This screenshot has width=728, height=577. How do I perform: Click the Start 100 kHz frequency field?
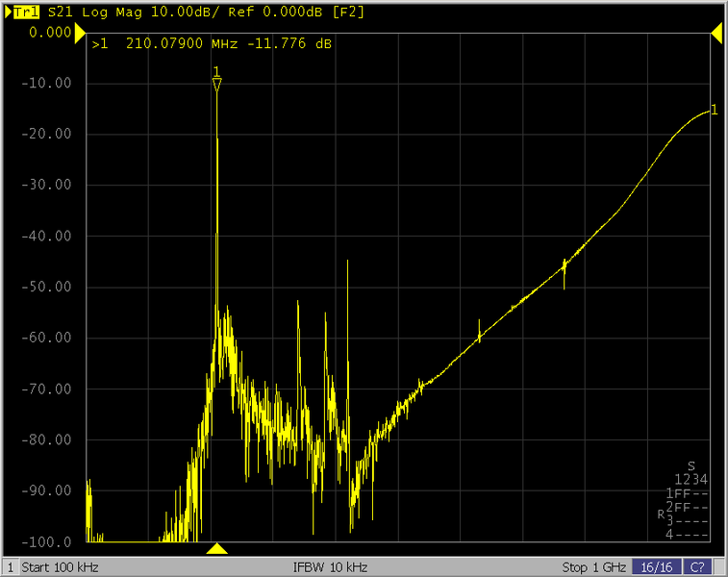[x=60, y=566]
